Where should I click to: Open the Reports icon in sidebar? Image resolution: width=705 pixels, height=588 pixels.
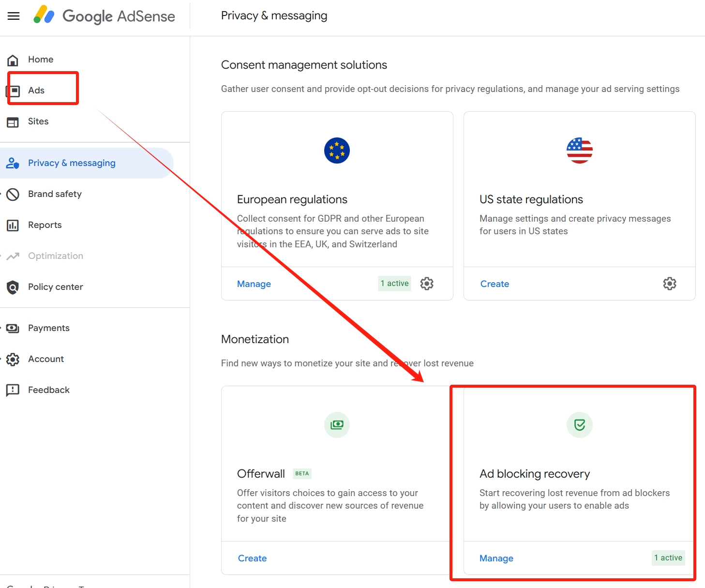(13, 225)
